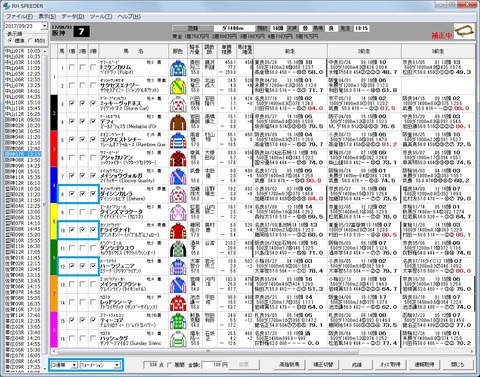Click red silks icon of horse 10
This screenshot has width=480, height=377.
[x=178, y=230]
